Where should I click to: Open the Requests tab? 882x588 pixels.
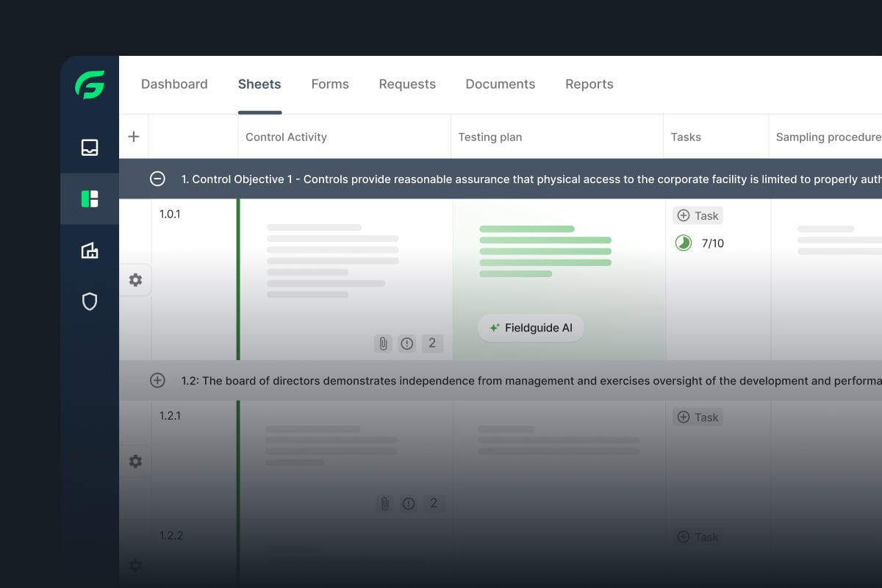(407, 85)
